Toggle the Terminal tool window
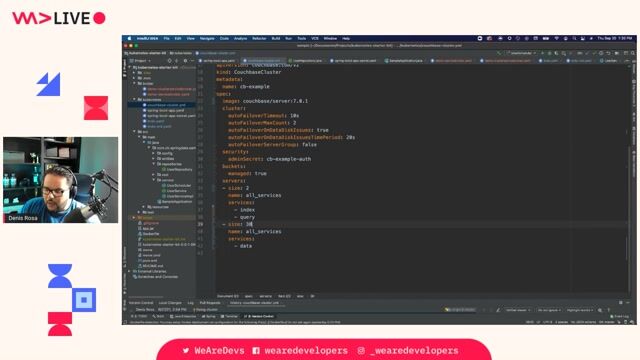Screen dimensions: 640x360 tap(229, 316)
